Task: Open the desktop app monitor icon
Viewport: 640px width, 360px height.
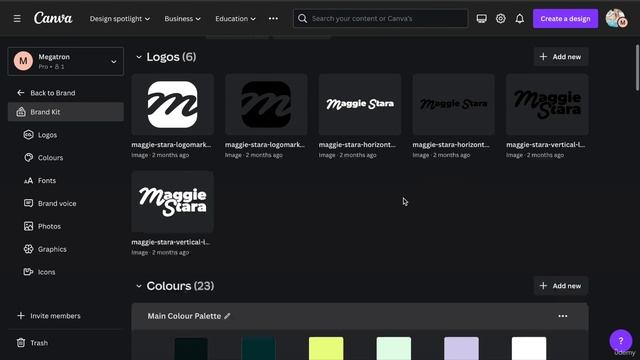Action: [482, 19]
